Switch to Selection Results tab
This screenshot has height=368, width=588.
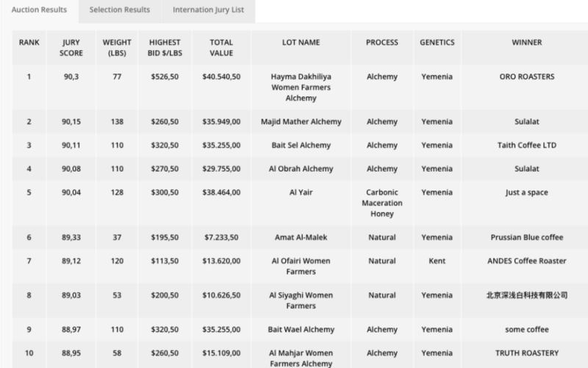click(x=120, y=10)
